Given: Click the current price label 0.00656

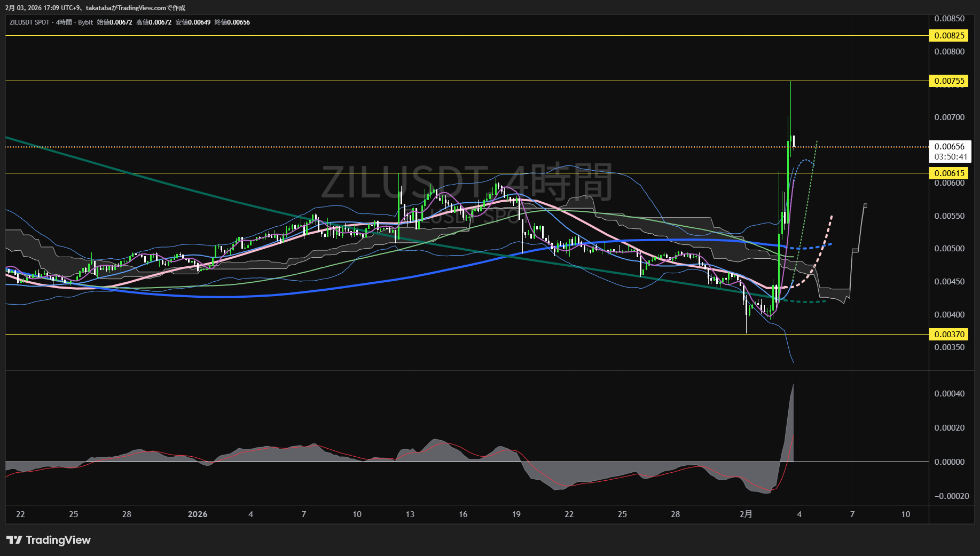Looking at the screenshot, I should pos(949,147).
